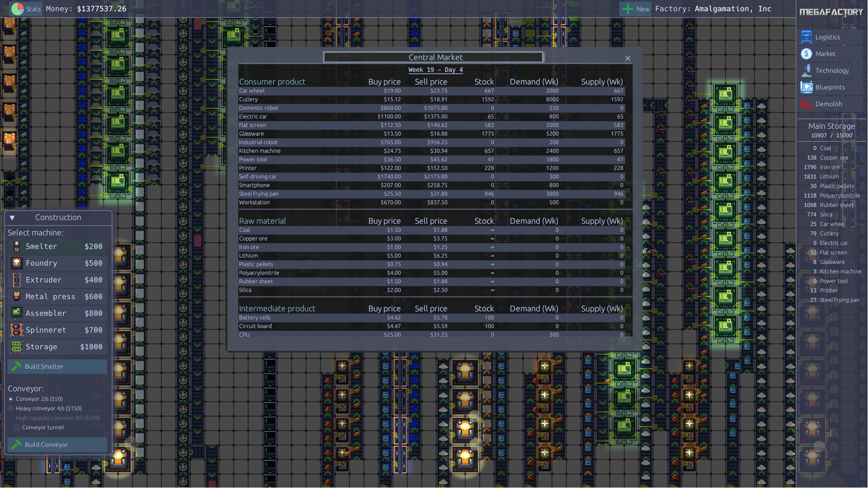This screenshot has height=488, width=868.
Task: Collapse the Construction panel triangle
Action: [x=12, y=218]
